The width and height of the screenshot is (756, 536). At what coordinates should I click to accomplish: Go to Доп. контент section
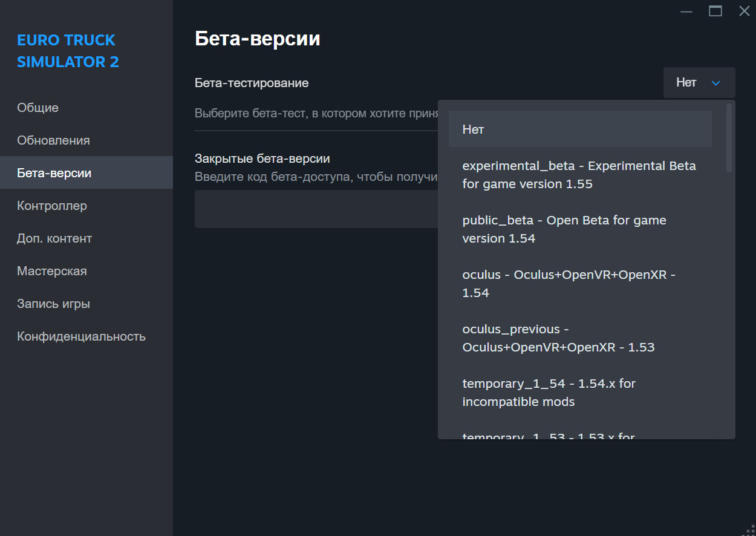click(54, 238)
